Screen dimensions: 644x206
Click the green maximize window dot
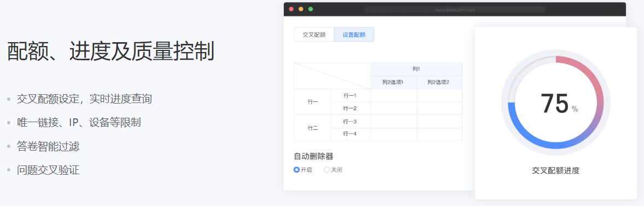pyautogui.click(x=311, y=9)
